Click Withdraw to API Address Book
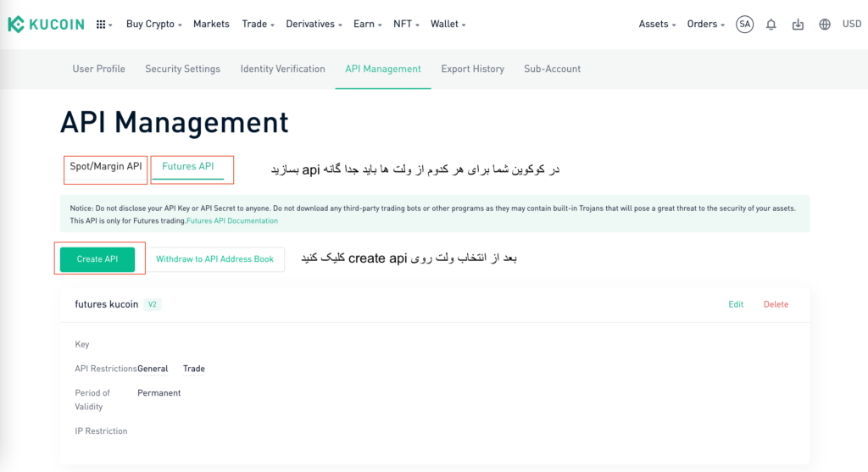 coord(214,259)
